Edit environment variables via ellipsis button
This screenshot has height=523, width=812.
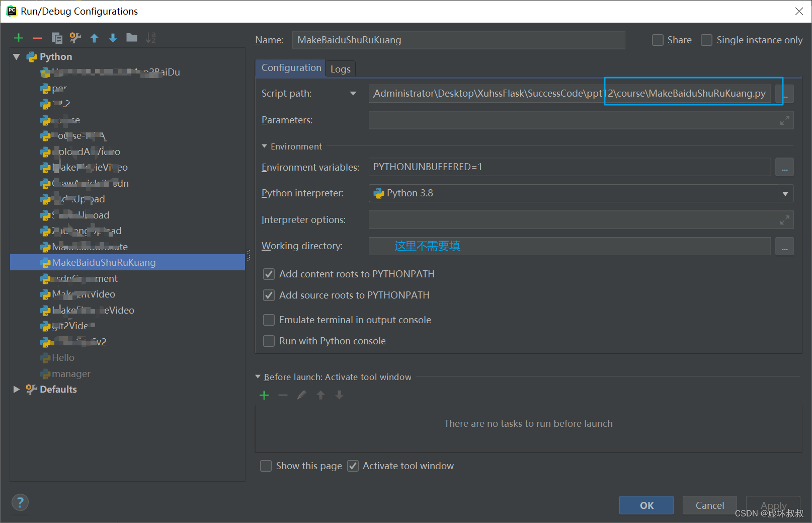click(784, 167)
